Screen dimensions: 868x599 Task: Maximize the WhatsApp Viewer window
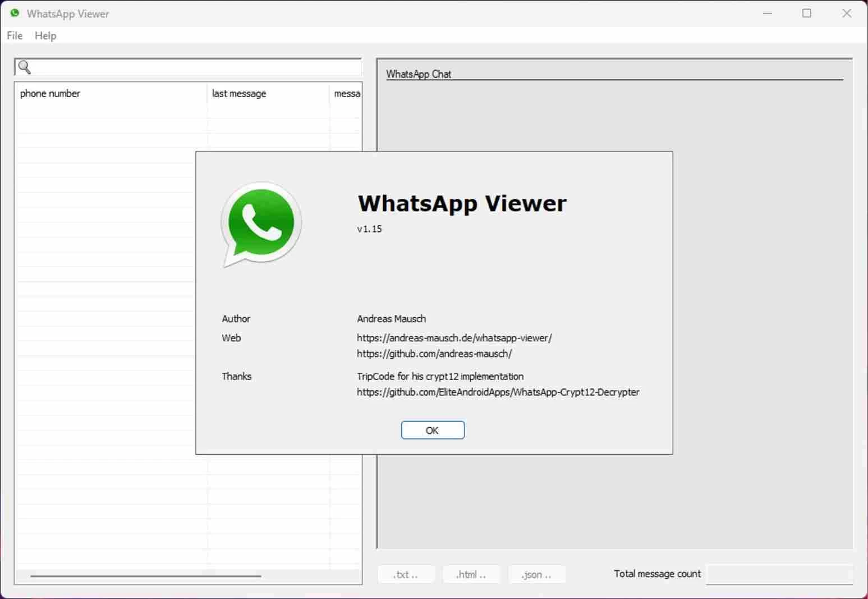click(807, 13)
